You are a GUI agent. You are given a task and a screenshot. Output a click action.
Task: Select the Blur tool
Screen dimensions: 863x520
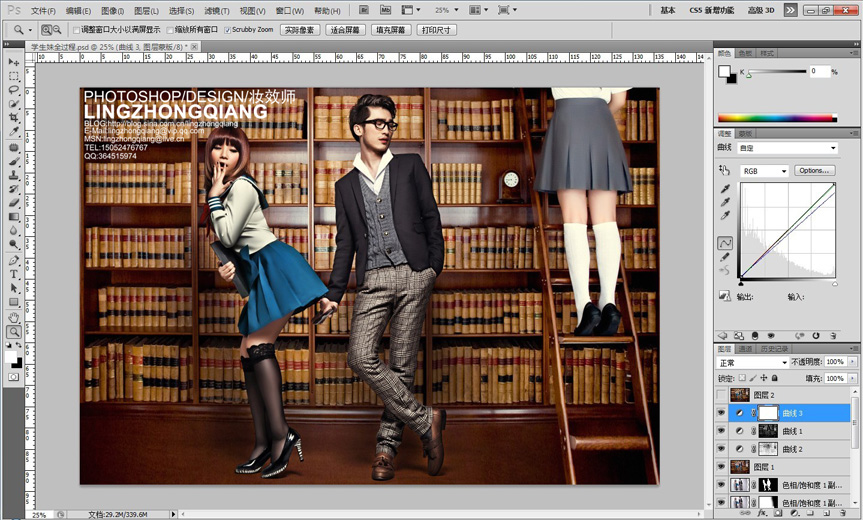point(13,231)
